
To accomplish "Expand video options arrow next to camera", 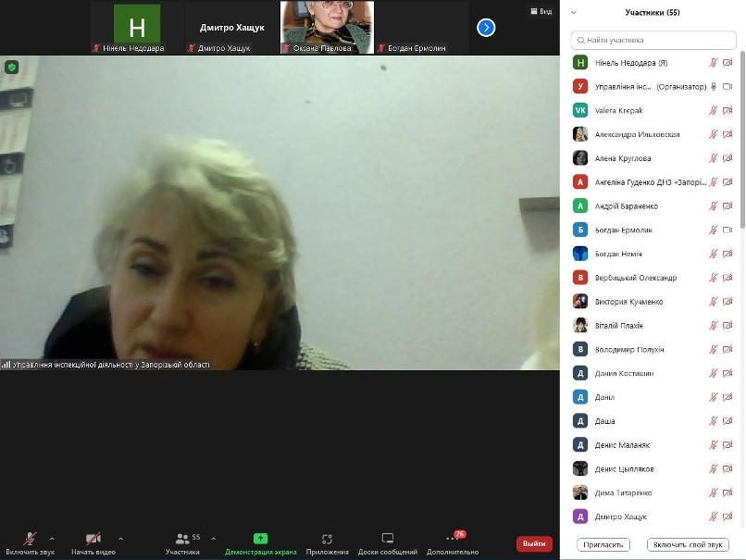I will [x=120, y=539].
